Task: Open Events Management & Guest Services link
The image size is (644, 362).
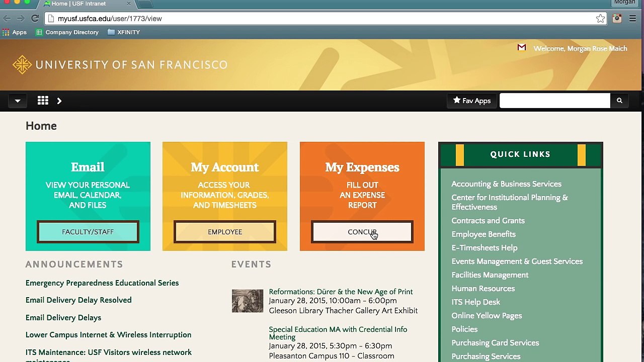Action: click(517, 261)
